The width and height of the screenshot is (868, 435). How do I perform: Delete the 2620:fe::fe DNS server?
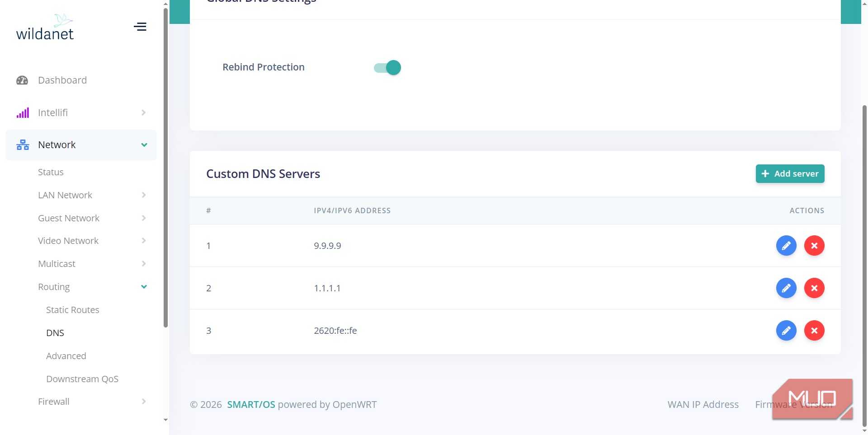tap(814, 331)
